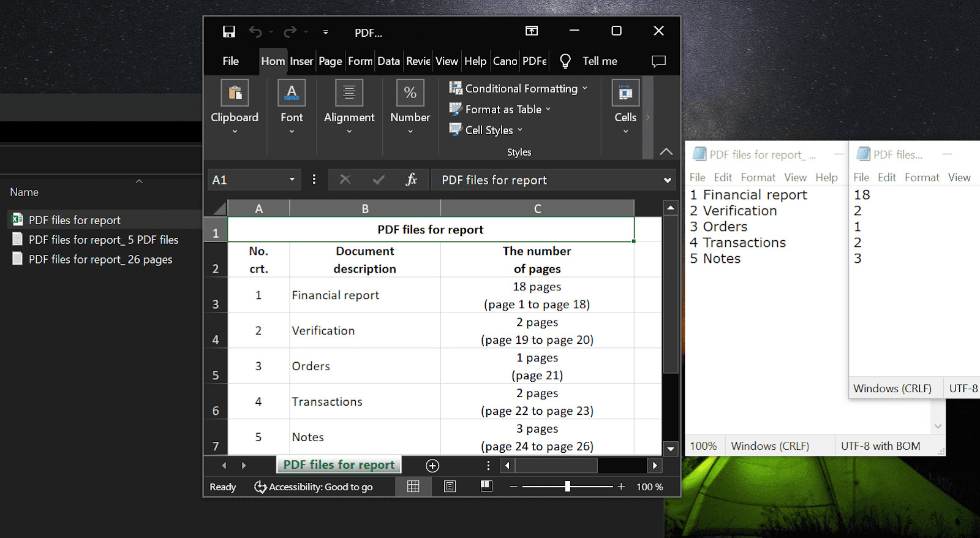Collapse the ribbon with the chevron
Screen dimensions: 980x538
pos(666,151)
